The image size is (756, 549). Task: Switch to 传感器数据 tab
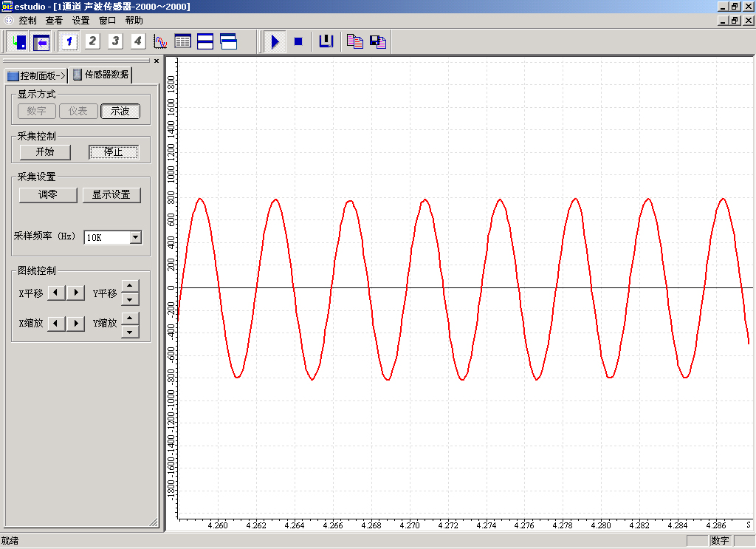tap(101, 75)
